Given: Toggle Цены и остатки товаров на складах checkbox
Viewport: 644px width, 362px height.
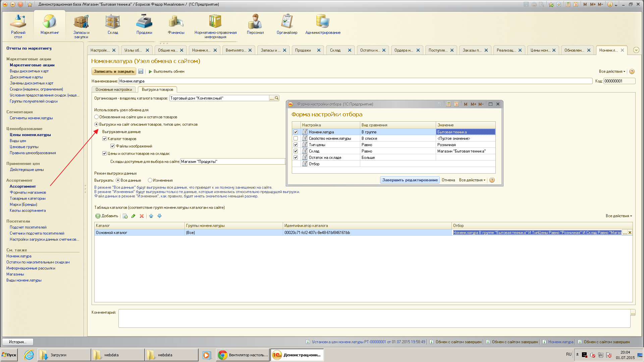Looking at the screenshot, I should [104, 154].
